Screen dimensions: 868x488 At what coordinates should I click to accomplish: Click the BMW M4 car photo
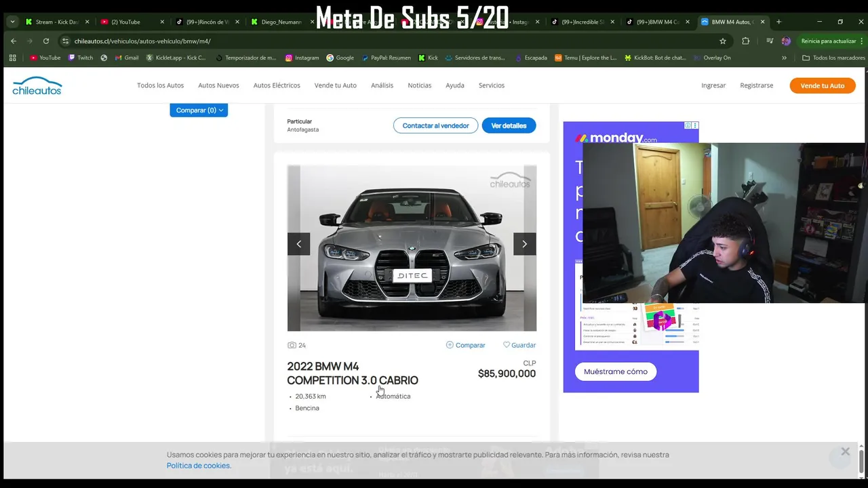[x=412, y=248]
